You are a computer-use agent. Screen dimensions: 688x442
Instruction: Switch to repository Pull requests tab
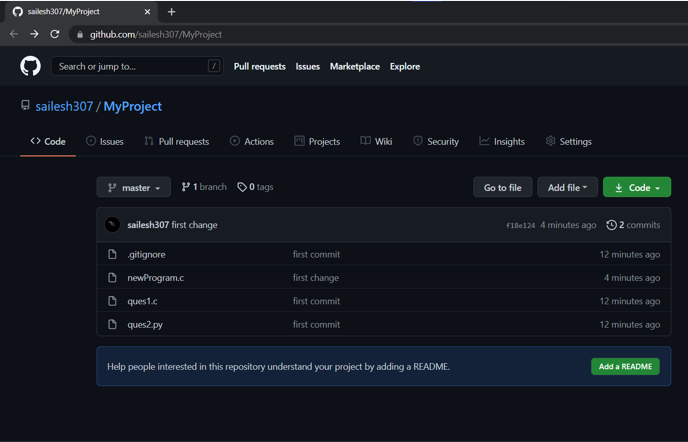176,141
